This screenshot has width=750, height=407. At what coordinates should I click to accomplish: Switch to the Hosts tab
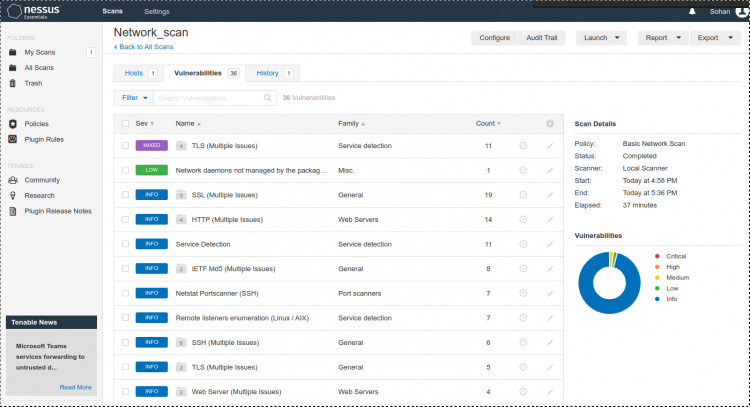tap(138, 73)
